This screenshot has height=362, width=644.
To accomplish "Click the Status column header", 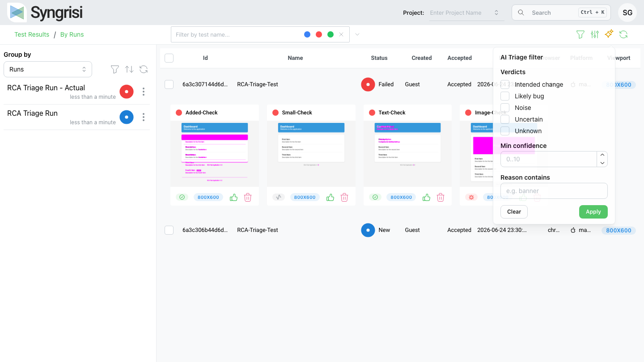I will pos(379,58).
